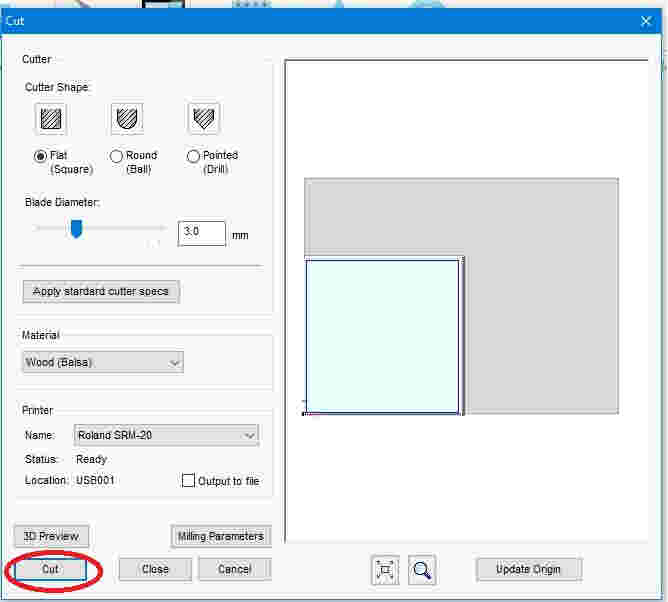Open the 3D Preview button

(51, 536)
